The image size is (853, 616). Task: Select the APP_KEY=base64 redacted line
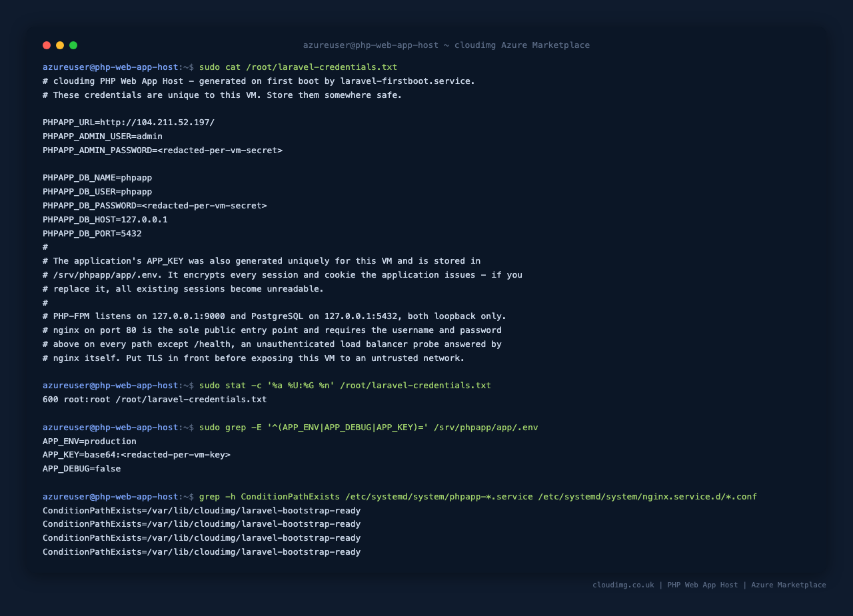tap(137, 455)
